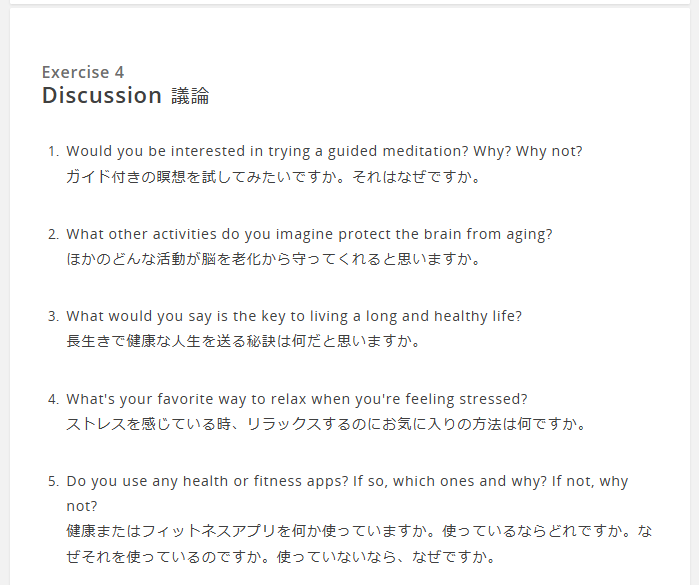Click the Japanese translation of question 5

359,544
